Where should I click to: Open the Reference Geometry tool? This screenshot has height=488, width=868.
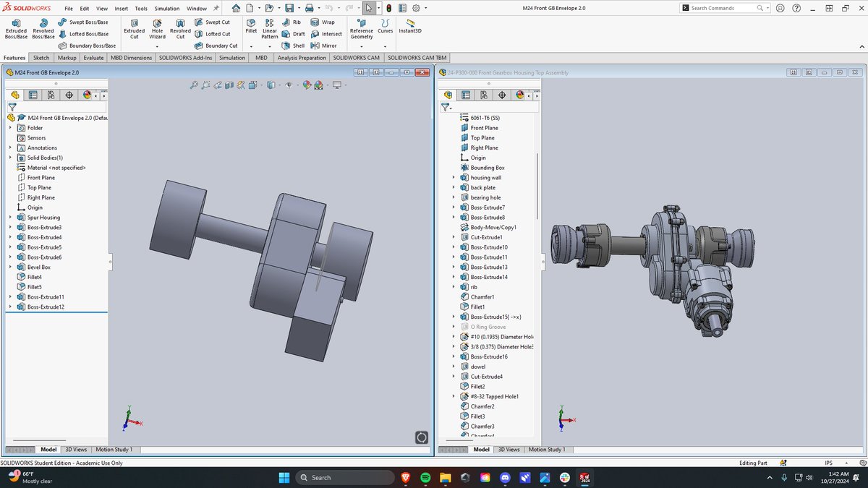point(362,29)
